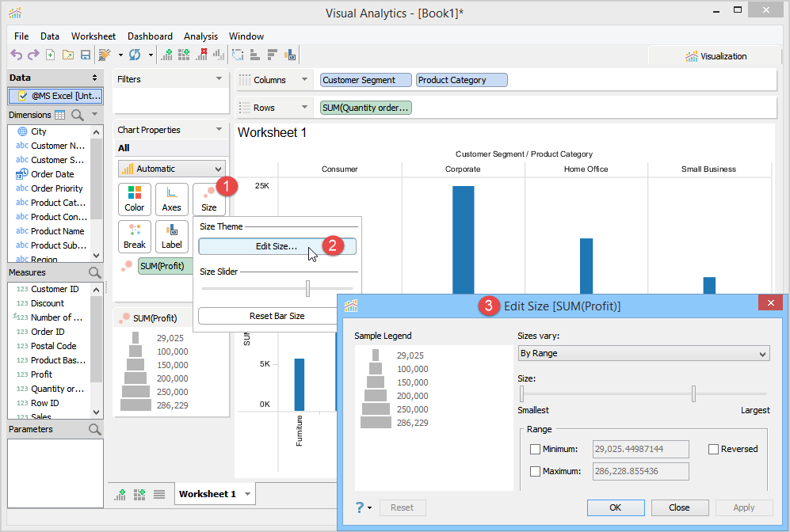Viewport: 790px width, 532px height.
Task: Click the Size Slider handle in popup
Action: pos(307,288)
